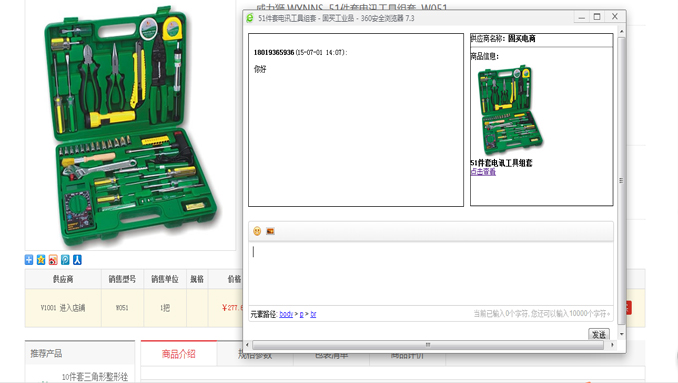Image resolution: width=678 pixels, height=383 pixels.
Task: Open the 点击查看 product link
Action: pyautogui.click(x=483, y=172)
